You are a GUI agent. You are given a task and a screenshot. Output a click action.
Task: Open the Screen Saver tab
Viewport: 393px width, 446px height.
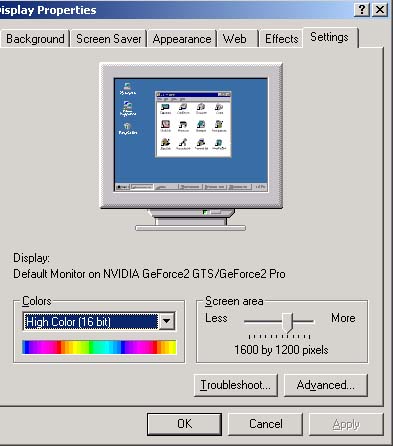coord(109,39)
